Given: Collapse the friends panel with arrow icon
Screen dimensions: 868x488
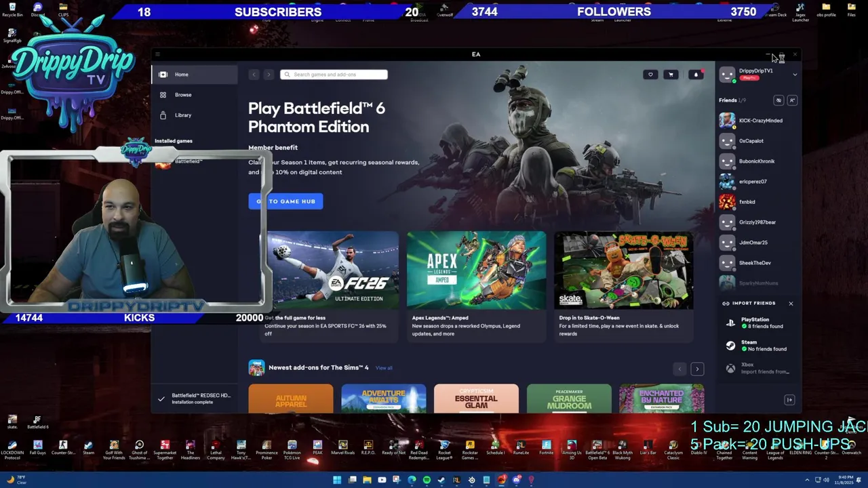Looking at the screenshot, I should (x=789, y=400).
